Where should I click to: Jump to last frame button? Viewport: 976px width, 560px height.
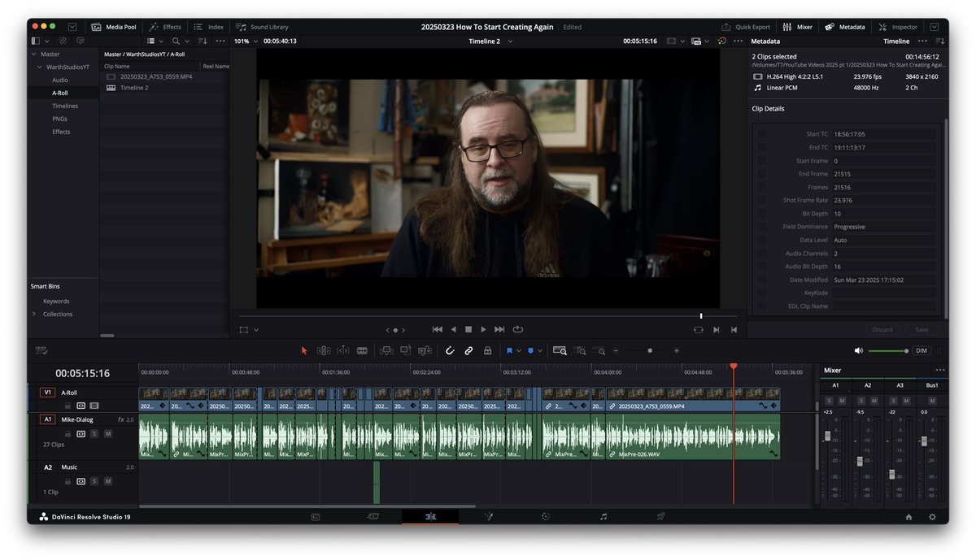(x=499, y=329)
